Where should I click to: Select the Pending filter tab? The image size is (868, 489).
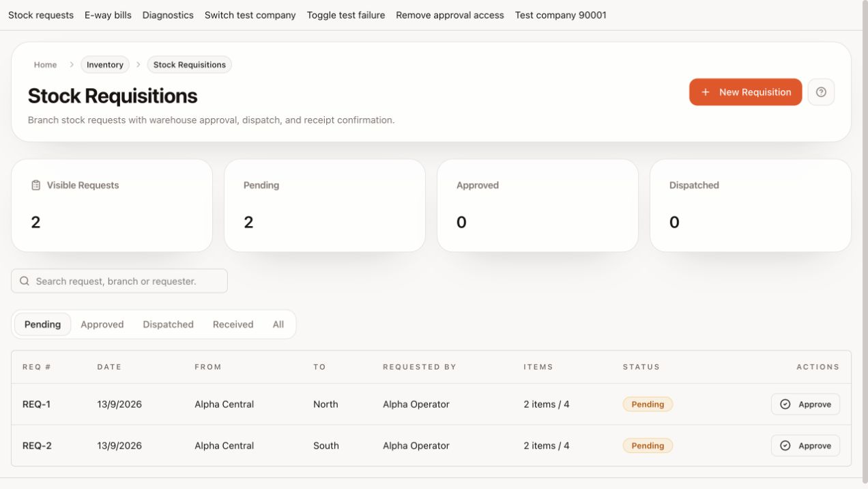coord(42,324)
